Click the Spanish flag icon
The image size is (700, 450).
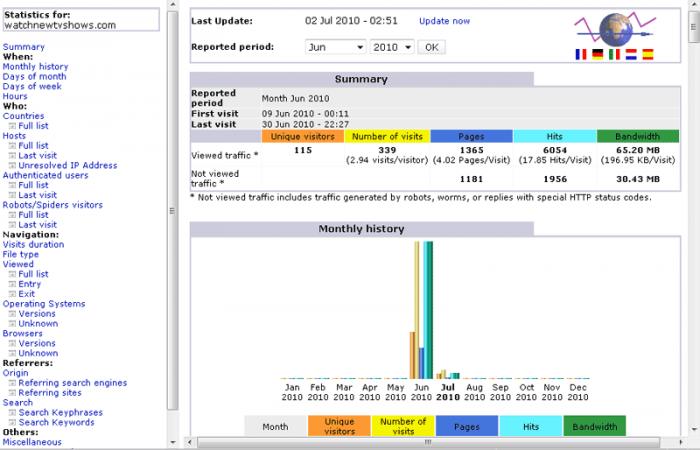pos(646,55)
